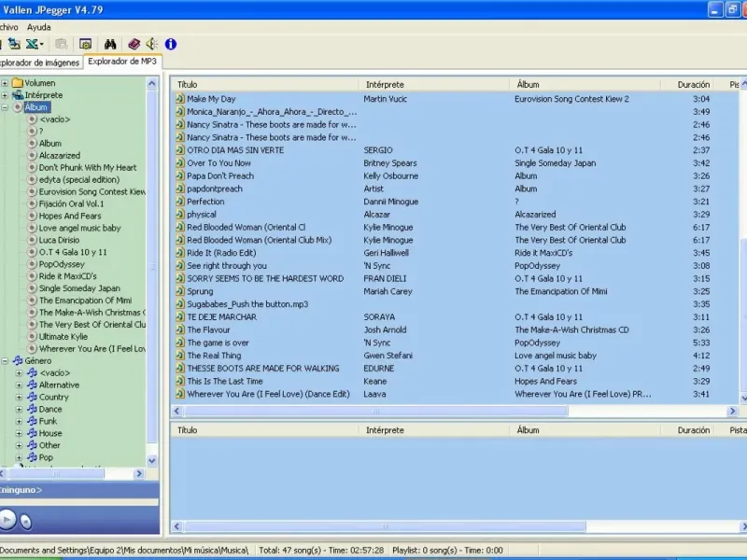Viewport: 747px width, 560px height.
Task: Collapse the Género tree node
Action: point(5,360)
